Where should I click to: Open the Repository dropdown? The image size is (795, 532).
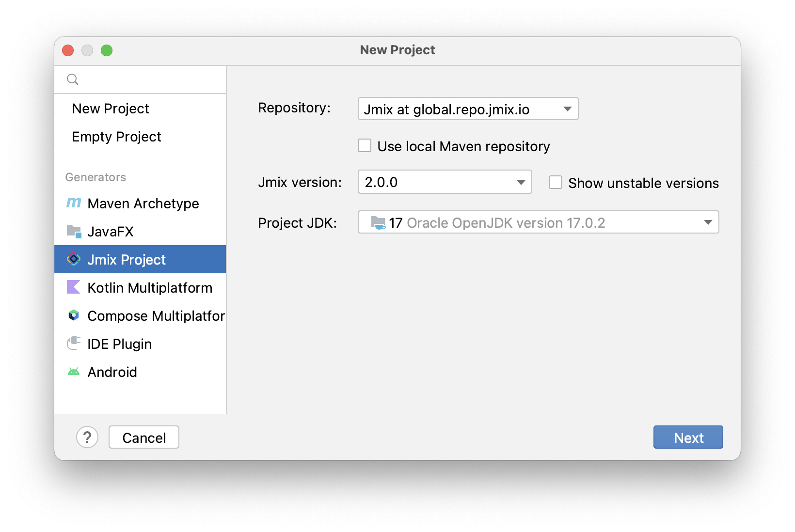tap(468, 109)
